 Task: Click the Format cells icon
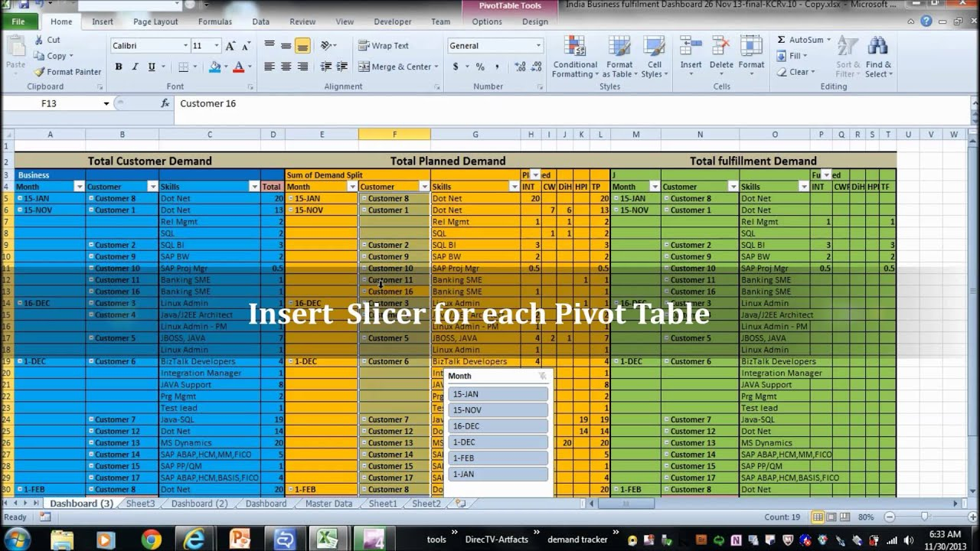point(750,47)
